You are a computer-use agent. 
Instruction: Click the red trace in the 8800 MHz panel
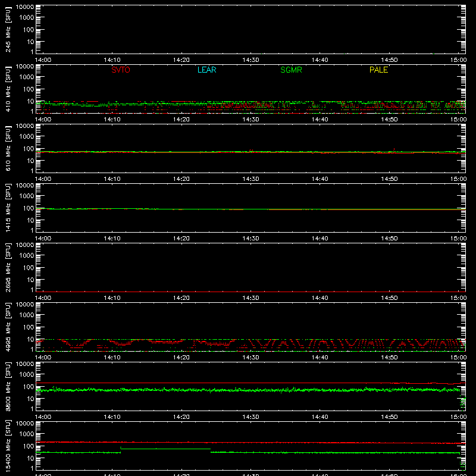pos(250,383)
